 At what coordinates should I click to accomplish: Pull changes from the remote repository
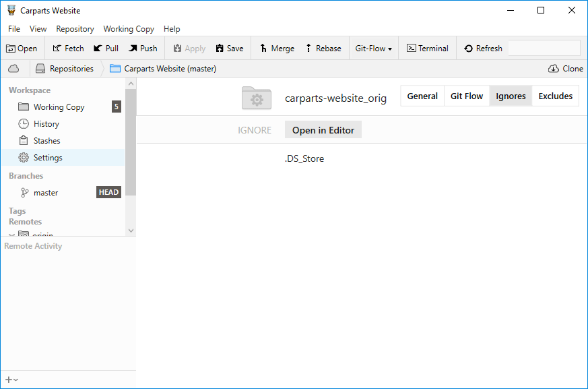106,48
